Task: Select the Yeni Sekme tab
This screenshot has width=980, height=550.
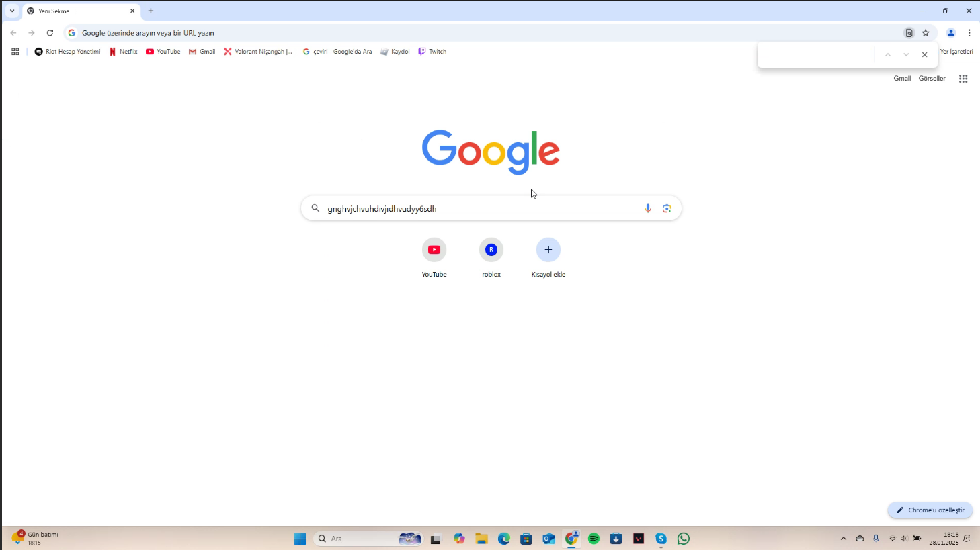Action: coord(81,11)
